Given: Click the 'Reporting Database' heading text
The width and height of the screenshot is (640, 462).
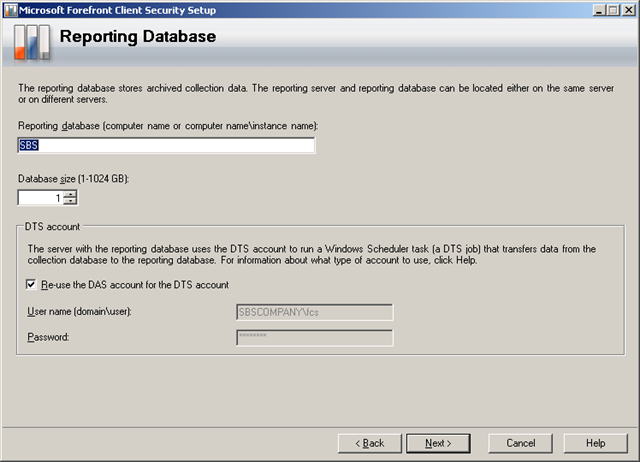Looking at the screenshot, I should pos(138,37).
